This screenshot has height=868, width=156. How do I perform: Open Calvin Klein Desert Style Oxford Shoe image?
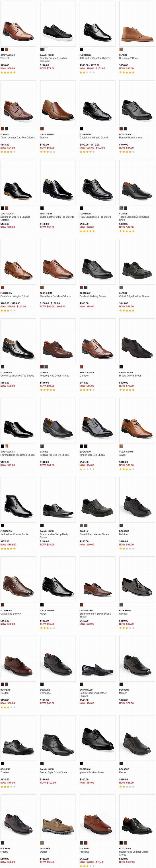coord(58,738)
